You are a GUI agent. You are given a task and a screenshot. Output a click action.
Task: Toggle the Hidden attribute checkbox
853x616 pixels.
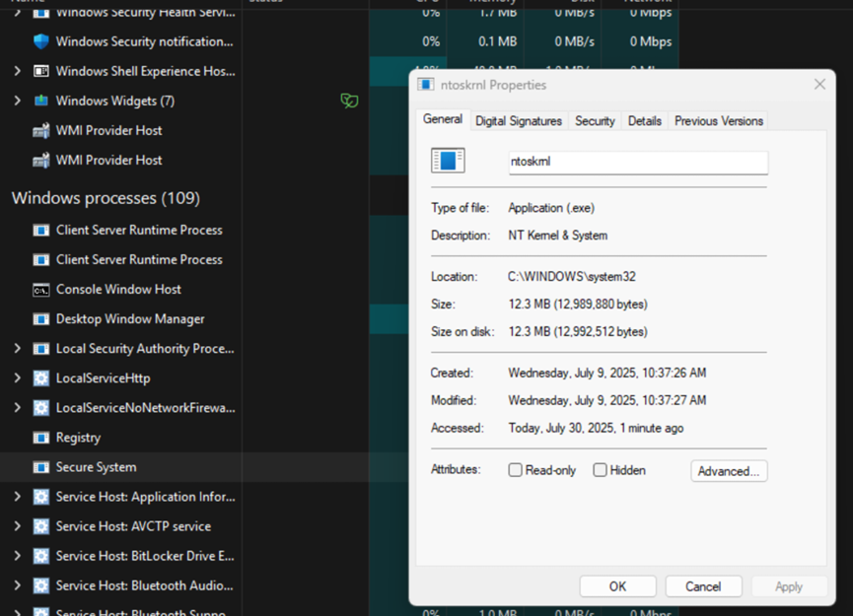pyautogui.click(x=600, y=470)
